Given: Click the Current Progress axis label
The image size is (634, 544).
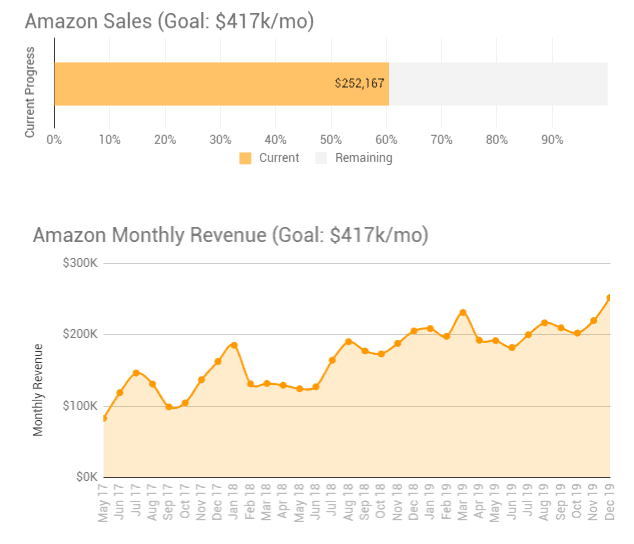Looking at the screenshot, I should (x=30, y=92).
